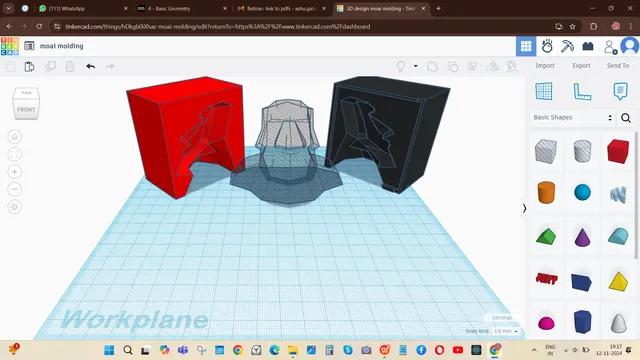Viewport: 640px width, 360px height.
Task: Switch to the Basic Geometry tab
Action: coord(182,8)
